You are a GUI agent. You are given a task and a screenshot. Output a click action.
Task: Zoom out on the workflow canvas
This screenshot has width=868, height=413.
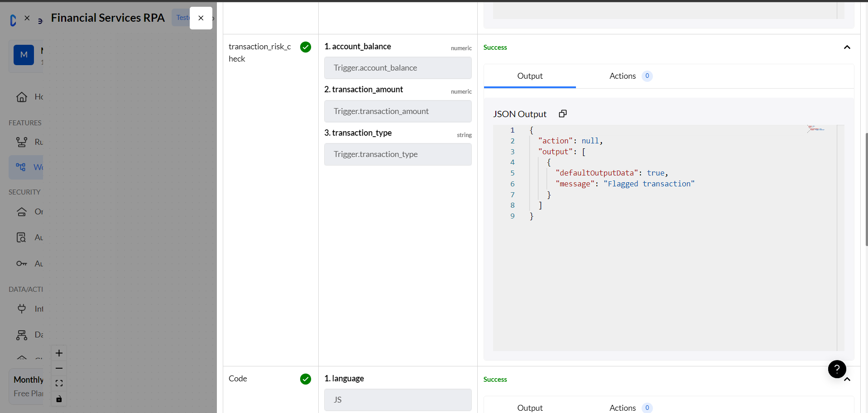pyautogui.click(x=59, y=368)
